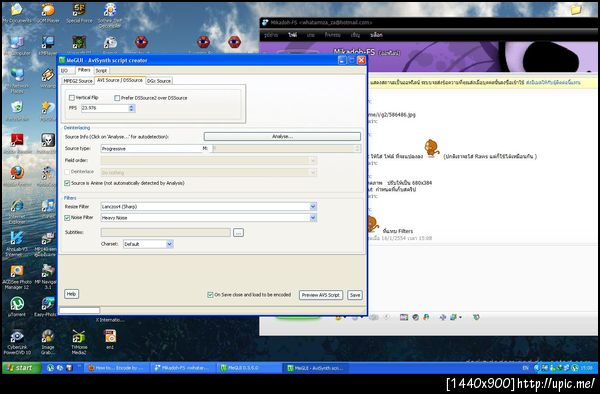Select the AVI Source / DSSource tab

pyautogui.click(x=120, y=80)
